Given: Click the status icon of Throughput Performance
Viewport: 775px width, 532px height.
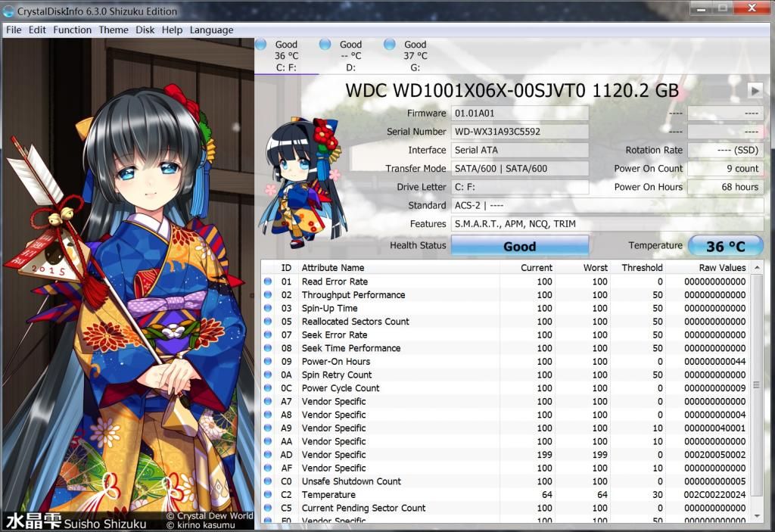Looking at the screenshot, I should (268, 294).
